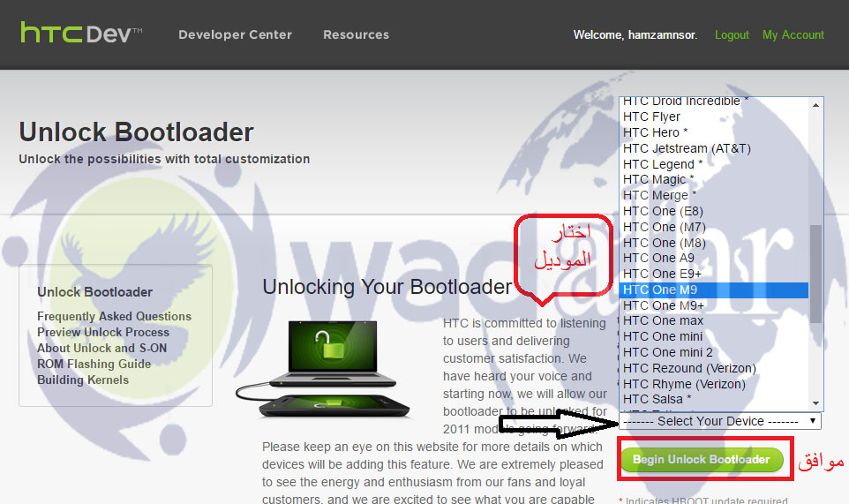Viewport: 849px width, 504px height.
Task: Click the HTCdev logo
Action: [81, 34]
